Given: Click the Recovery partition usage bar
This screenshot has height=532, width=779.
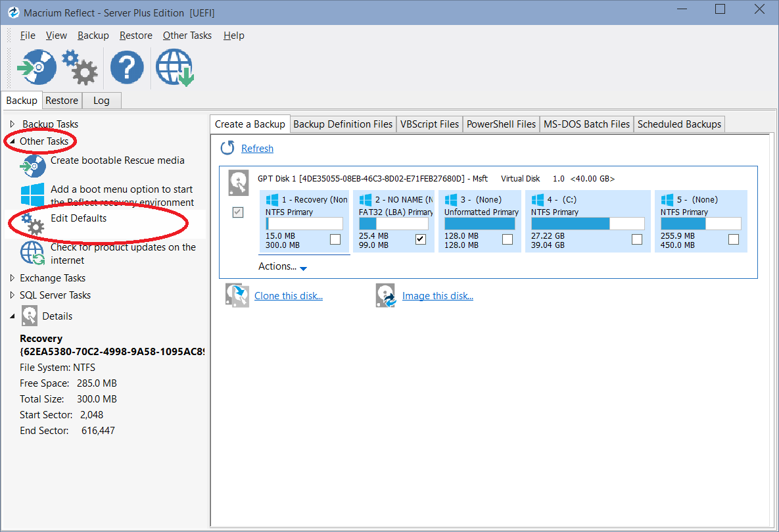Looking at the screenshot, I should 304,224.
